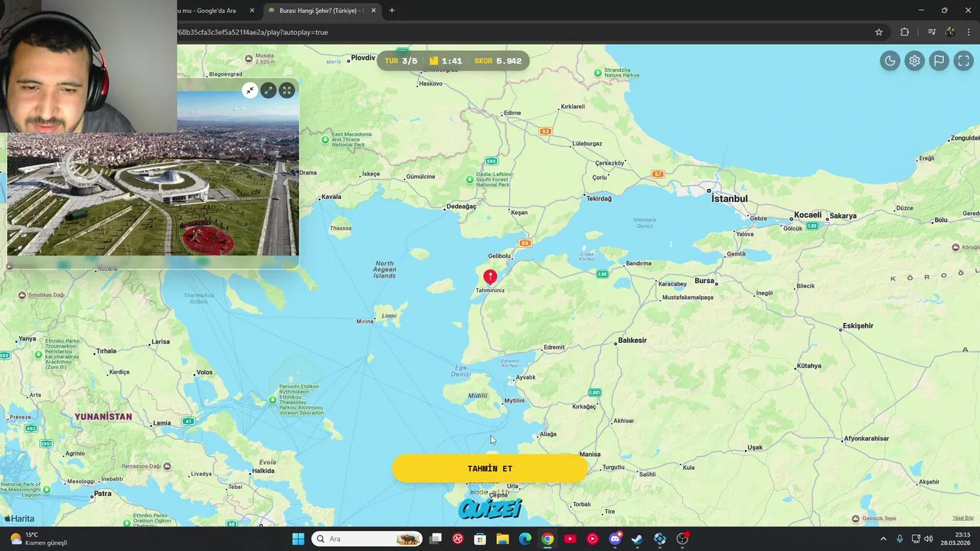Open Chrome media controls icon
Viewport: 980px width, 551px height.
point(932,32)
